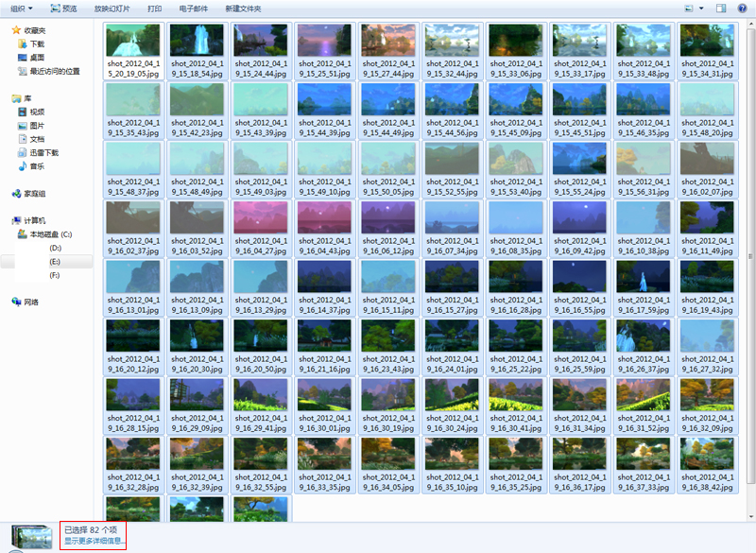
Task: Select thumbnail of shot_2012_04_19_15_27_44.jpg
Action: tap(388, 41)
